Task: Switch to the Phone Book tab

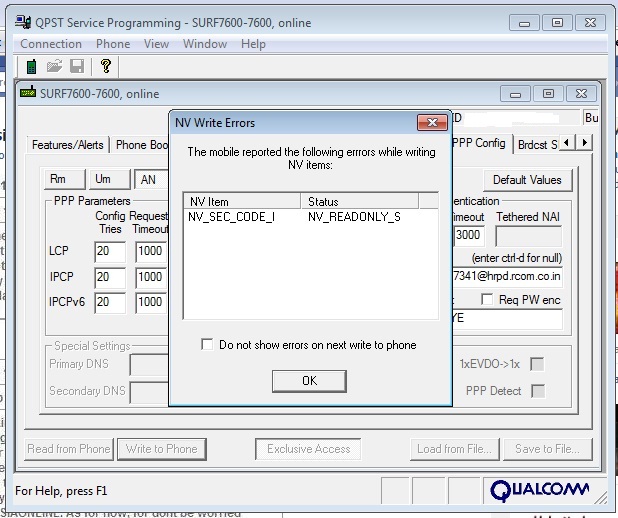Action: pyautogui.click(x=140, y=145)
